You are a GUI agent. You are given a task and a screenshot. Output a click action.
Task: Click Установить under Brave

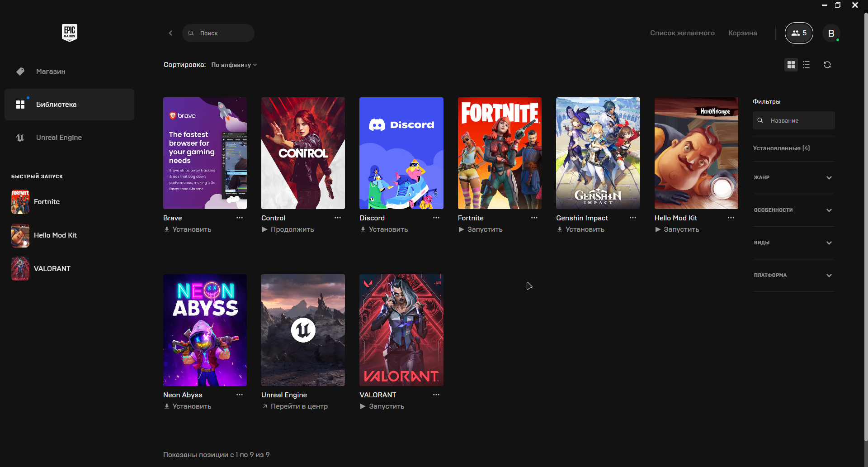188,229
